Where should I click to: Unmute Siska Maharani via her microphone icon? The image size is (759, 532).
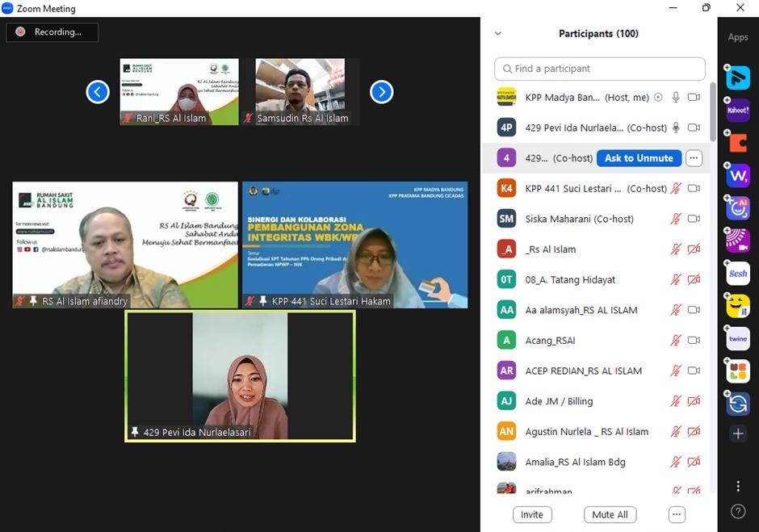click(x=676, y=219)
